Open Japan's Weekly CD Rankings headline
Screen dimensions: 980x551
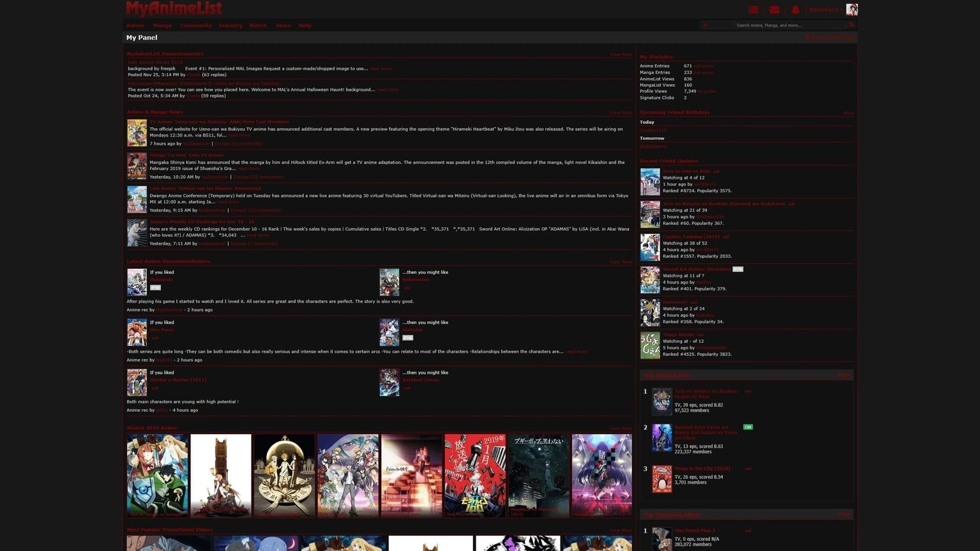point(202,222)
